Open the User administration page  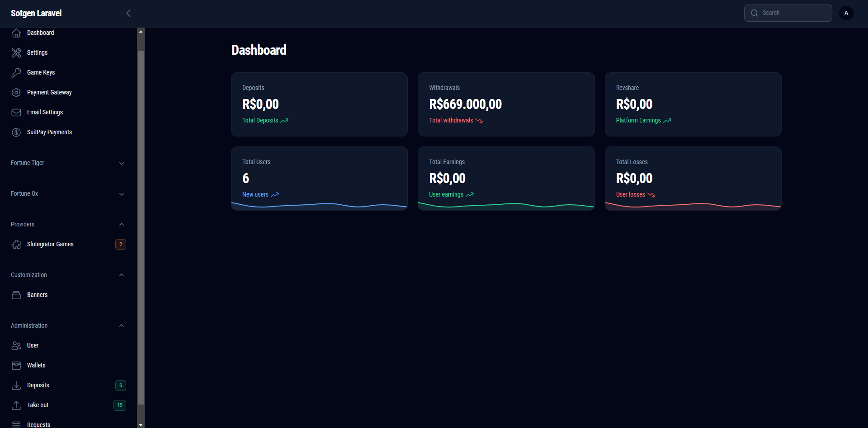click(x=33, y=346)
